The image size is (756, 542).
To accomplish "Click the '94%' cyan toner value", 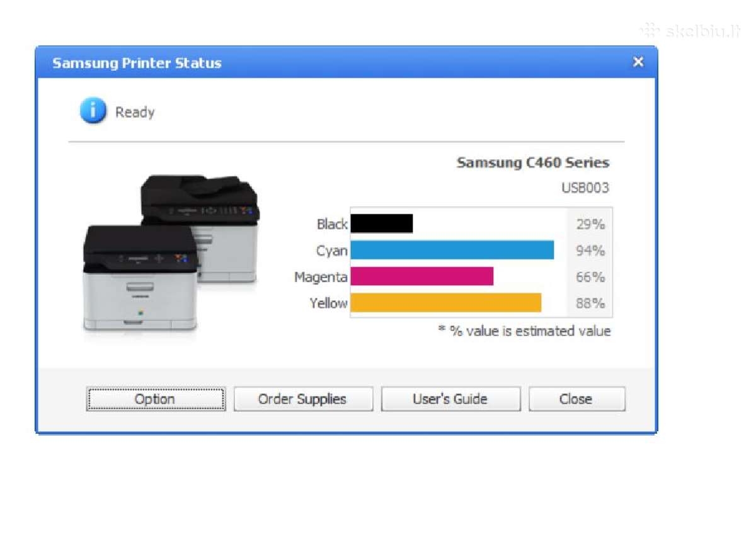I will pyautogui.click(x=590, y=251).
